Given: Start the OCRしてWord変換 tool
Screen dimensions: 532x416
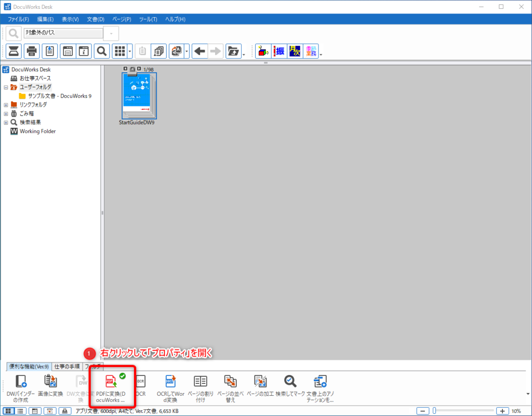Looking at the screenshot, I should click(x=171, y=387).
